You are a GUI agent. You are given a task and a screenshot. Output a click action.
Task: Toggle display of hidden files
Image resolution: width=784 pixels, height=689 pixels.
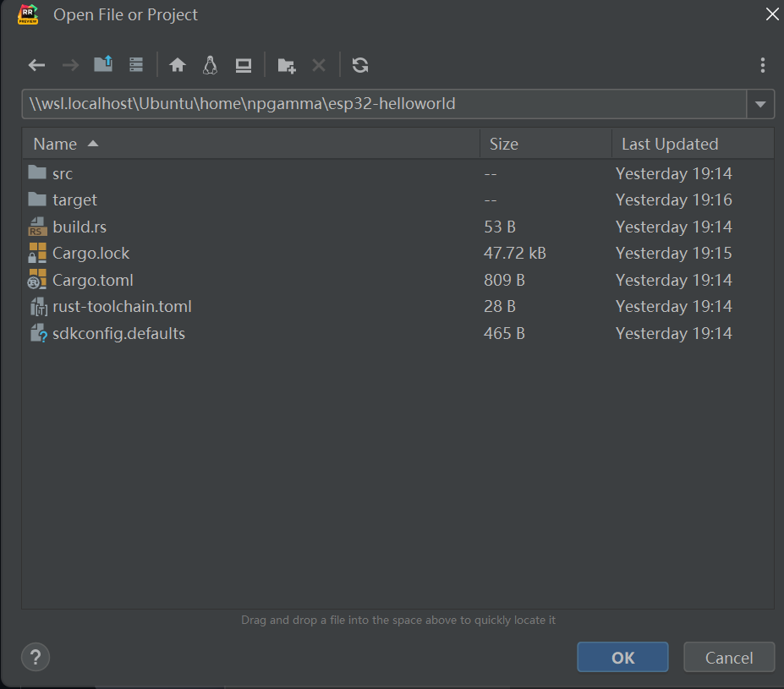point(135,64)
